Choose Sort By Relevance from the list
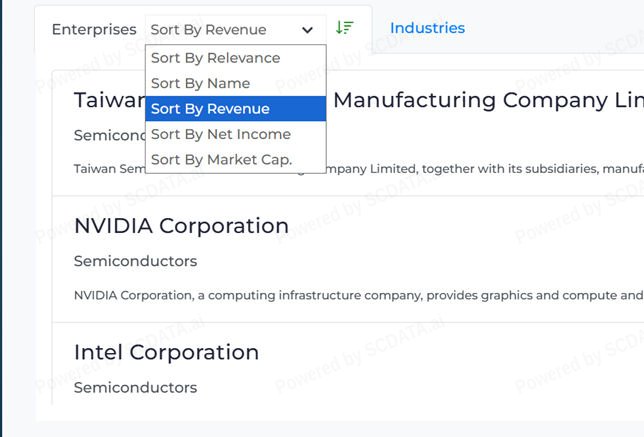This screenshot has height=437, width=644. pyautogui.click(x=216, y=58)
